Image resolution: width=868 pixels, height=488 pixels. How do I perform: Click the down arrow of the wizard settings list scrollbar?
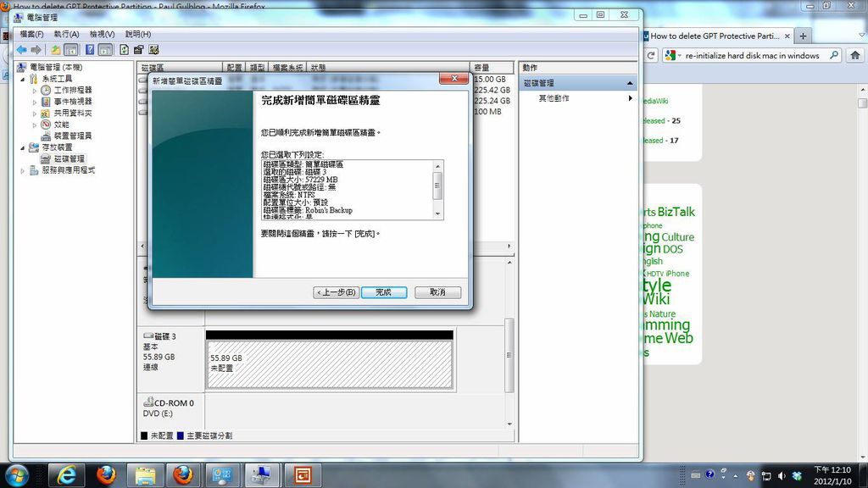point(437,213)
